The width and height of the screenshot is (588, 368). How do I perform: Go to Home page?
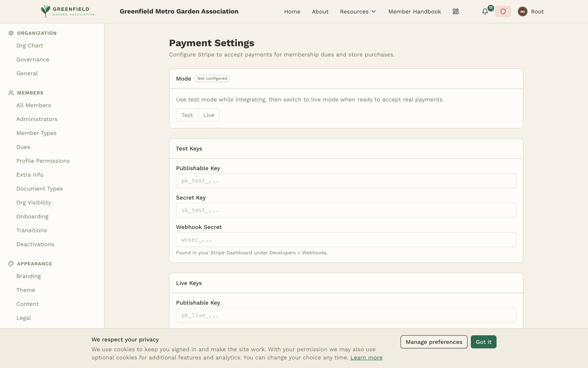(x=292, y=11)
